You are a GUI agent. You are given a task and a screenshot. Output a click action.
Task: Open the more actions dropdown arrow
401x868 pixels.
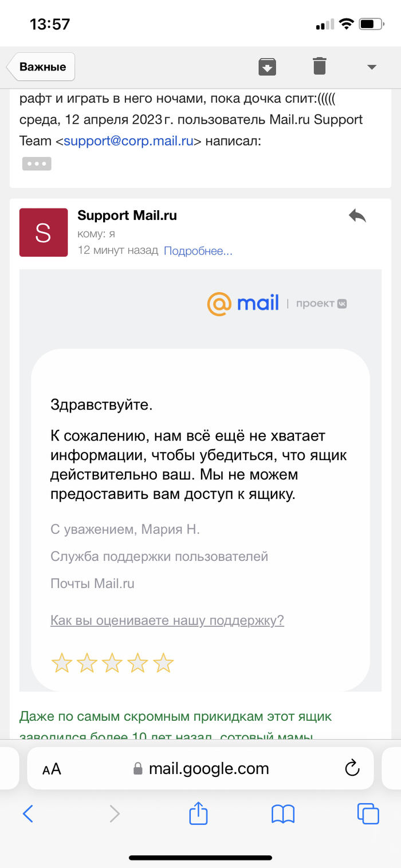coord(371,67)
